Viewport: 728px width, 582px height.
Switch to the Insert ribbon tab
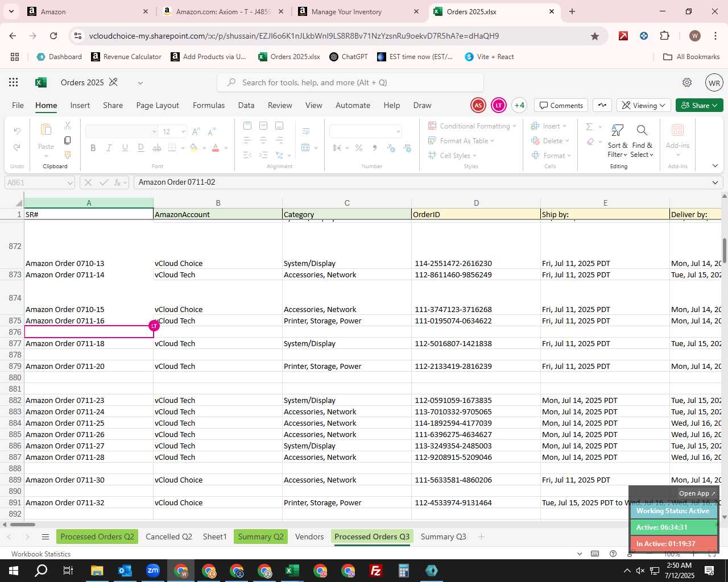[x=80, y=105]
